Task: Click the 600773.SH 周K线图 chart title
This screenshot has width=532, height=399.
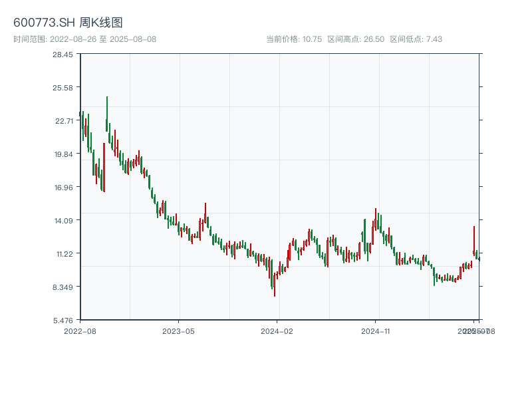Action: click(x=68, y=23)
